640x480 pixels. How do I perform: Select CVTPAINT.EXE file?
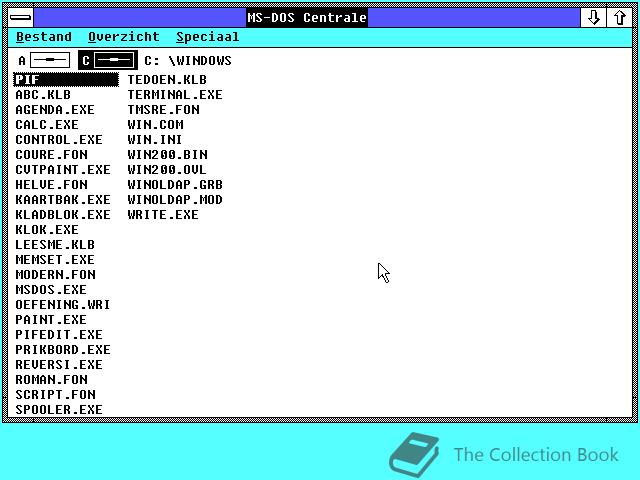pos(63,170)
